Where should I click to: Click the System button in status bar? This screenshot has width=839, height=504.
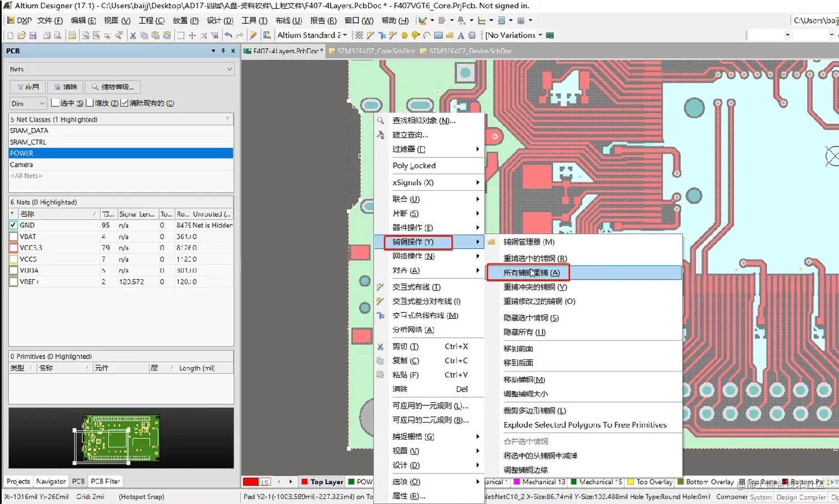[x=760, y=497]
